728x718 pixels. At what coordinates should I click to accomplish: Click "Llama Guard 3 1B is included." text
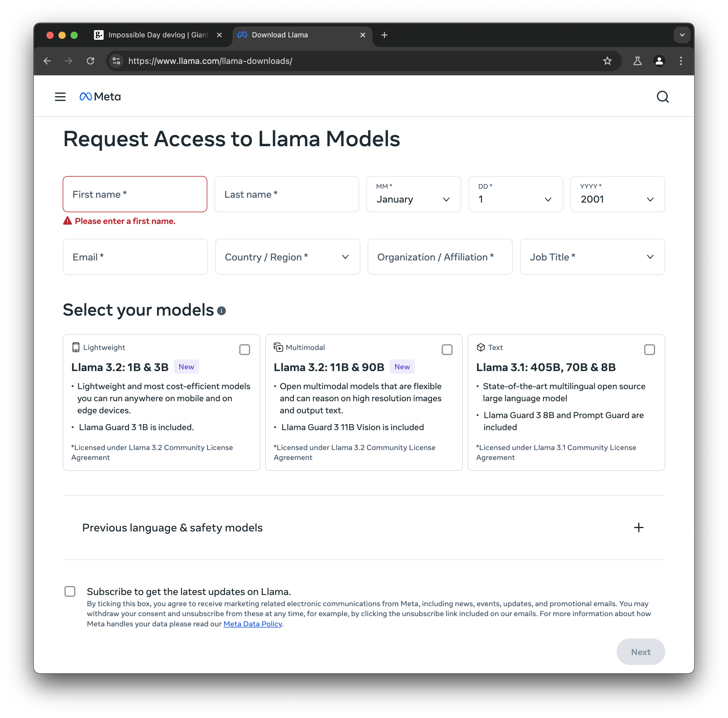(136, 427)
